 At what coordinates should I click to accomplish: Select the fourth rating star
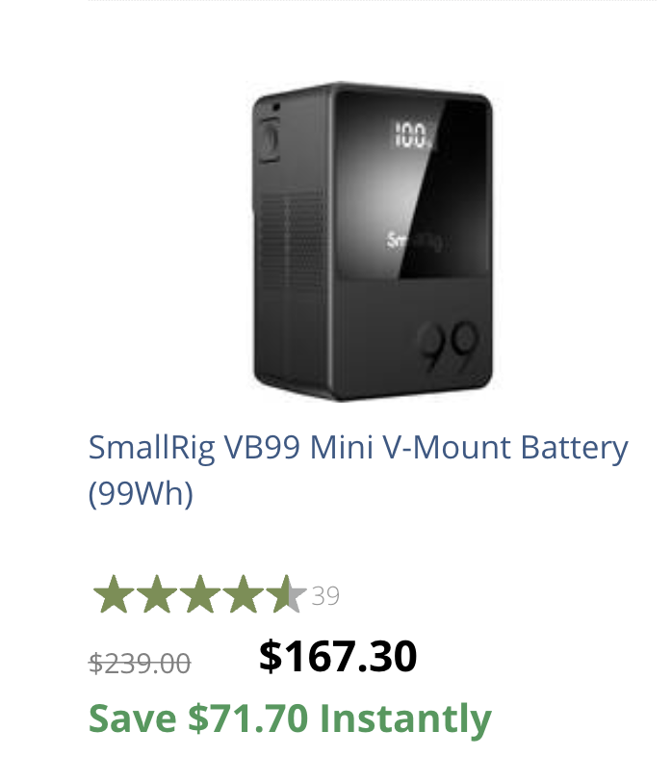coord(244,595)
